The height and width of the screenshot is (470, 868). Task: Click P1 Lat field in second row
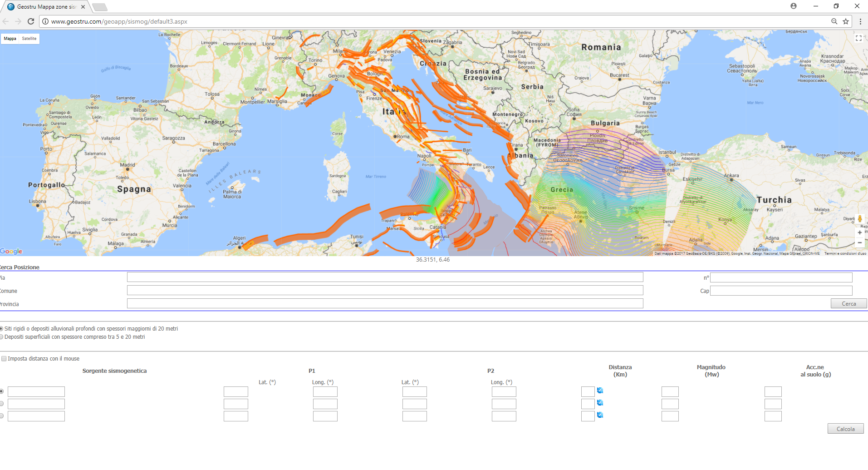pyautogui.click(x=236, y=404)
